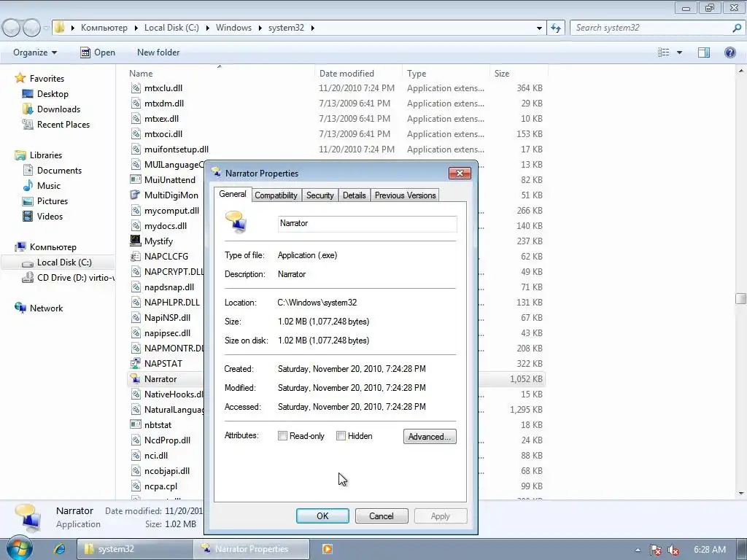The width and height of the screenshot is (747, 560).
Task: Cancel the Narrator Properties dialog
Action: (x=382, y=516)
